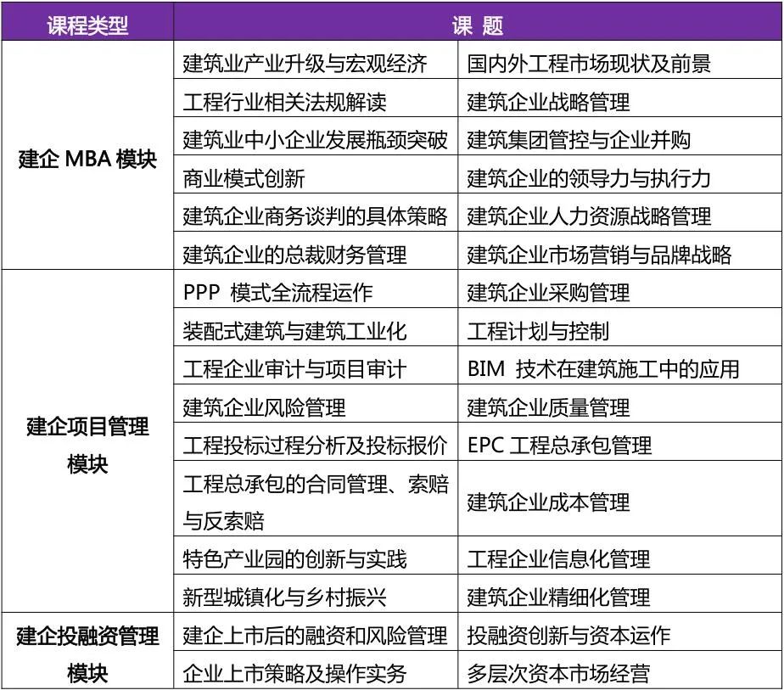
Task: Click 建筑业产业升级与宏观经济 cell
Action: tap(316, 59)
